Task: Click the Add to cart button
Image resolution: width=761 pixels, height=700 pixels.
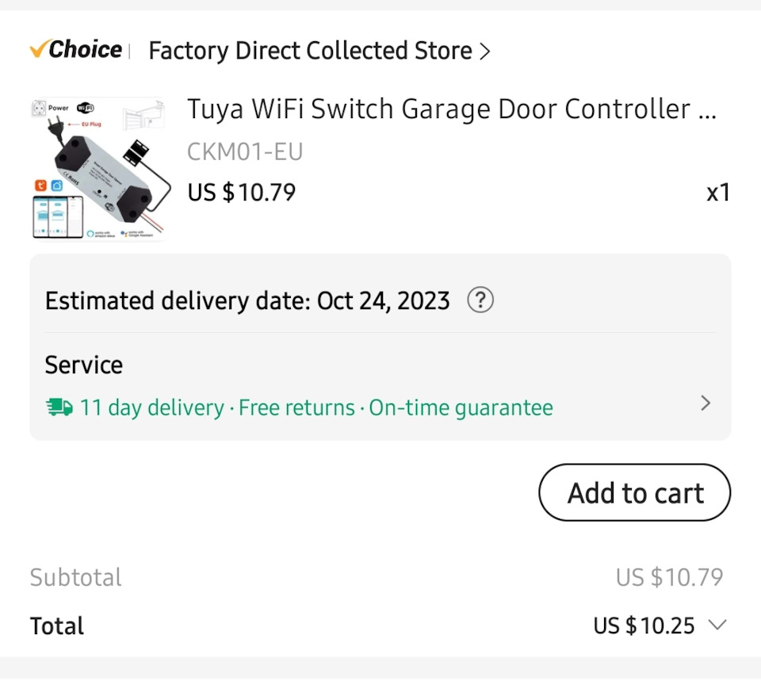Action: (635, 493)
